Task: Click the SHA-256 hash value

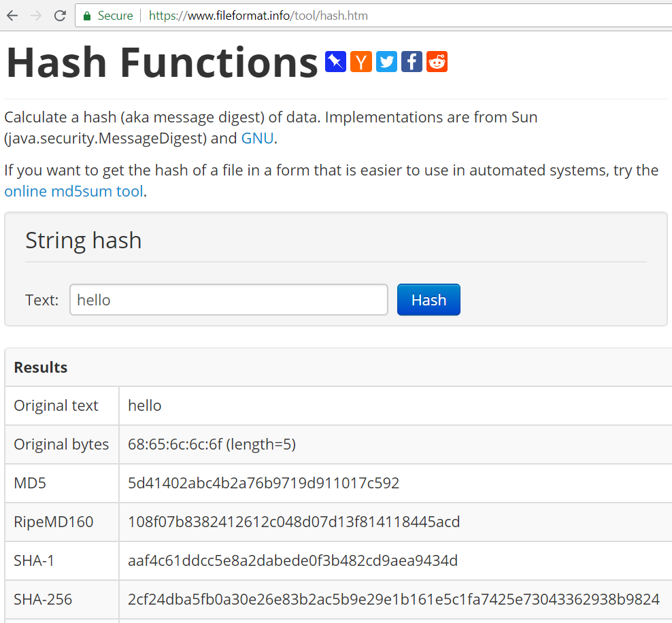Action: tap(393, 600)
